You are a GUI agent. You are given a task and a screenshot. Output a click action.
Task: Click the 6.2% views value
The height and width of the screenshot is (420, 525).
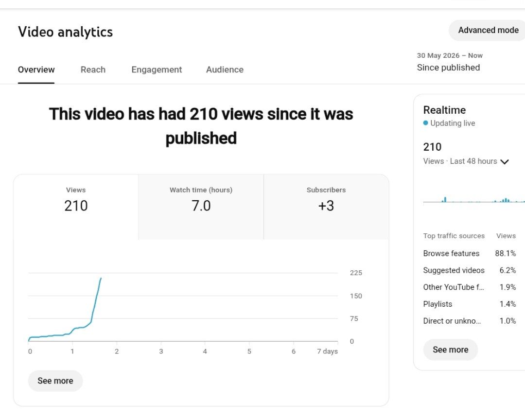(x=507, y=270)
